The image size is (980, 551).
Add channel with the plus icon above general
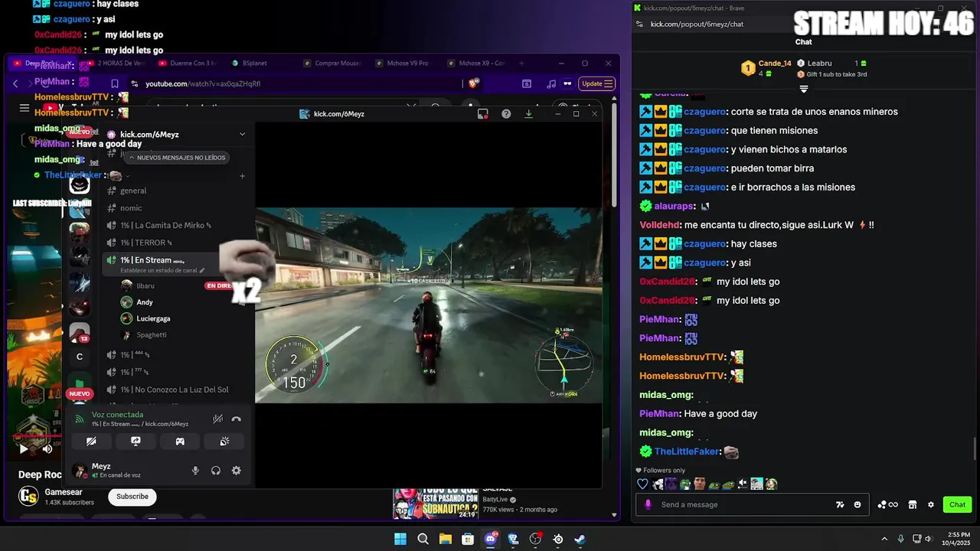coord(242,176)
